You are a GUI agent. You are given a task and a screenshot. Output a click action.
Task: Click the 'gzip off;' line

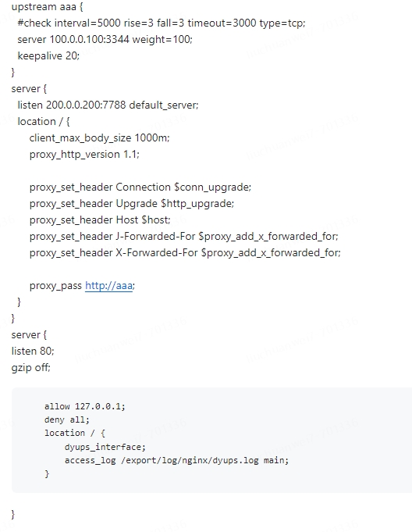31,367
